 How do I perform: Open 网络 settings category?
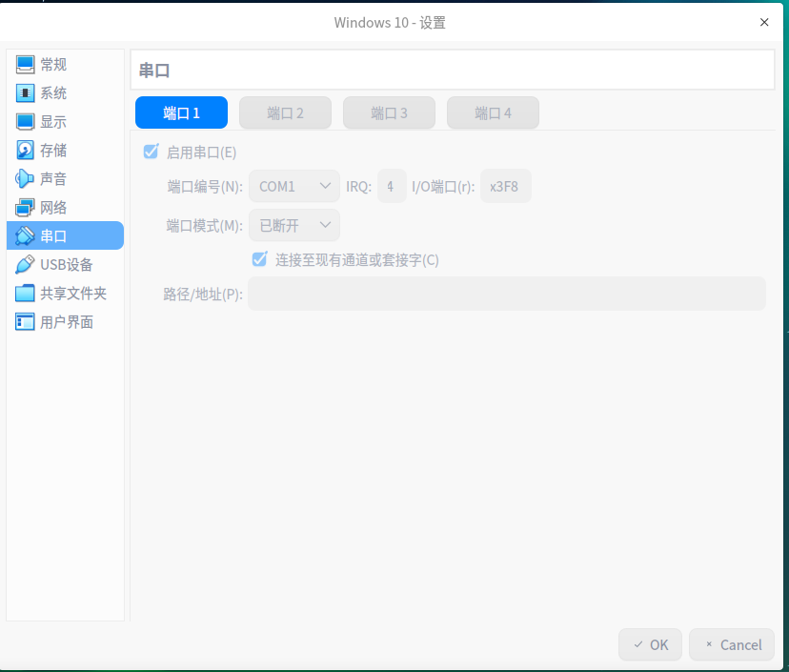point(65,208)
